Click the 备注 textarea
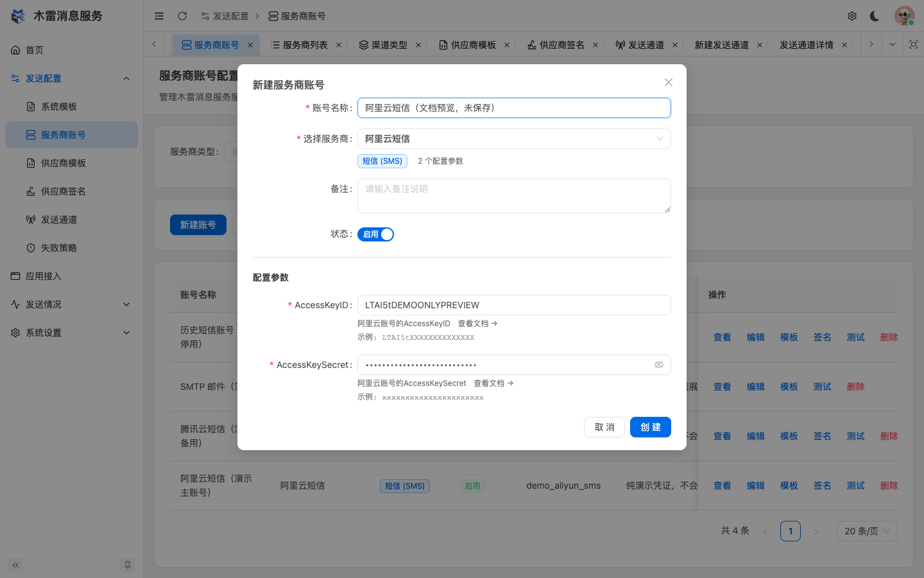 [514, 196]
